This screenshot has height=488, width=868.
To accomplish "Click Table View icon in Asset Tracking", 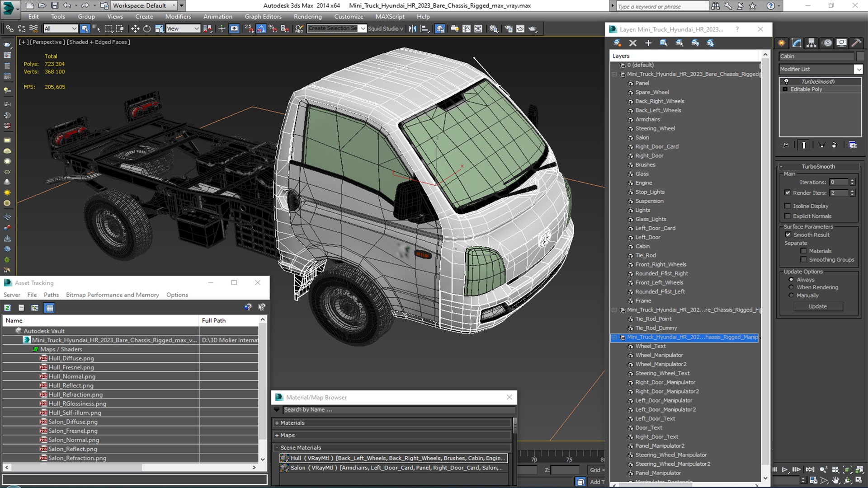I will [x=50, y=308].
